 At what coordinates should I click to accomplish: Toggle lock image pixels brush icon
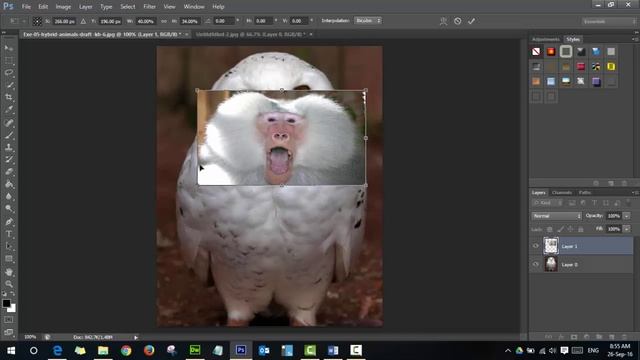point(560,229)
